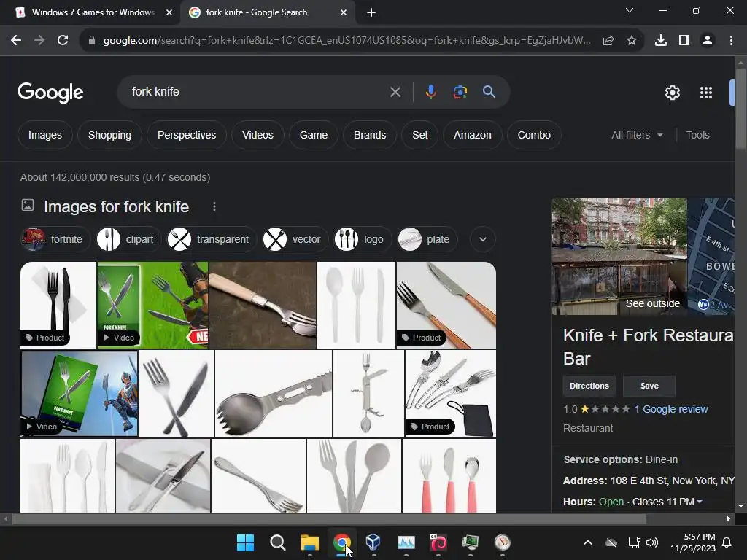Select the Amazon filter chip

pyautogui.click(x=472, y=135)
